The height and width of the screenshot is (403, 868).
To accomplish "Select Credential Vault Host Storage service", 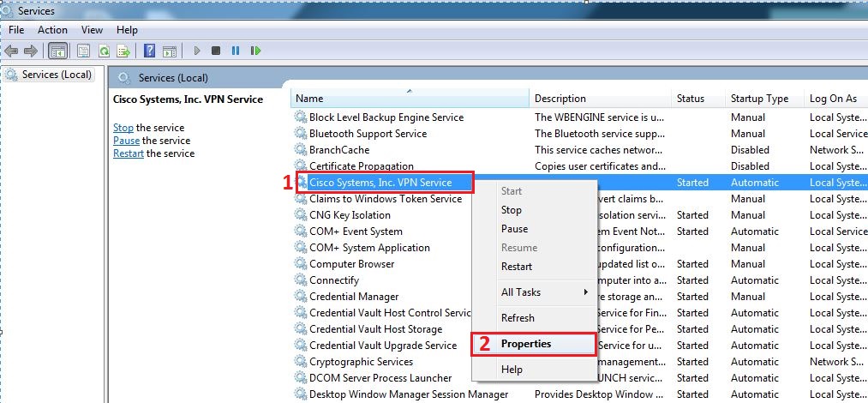I will pyautogui.click(x=376, y=328).
